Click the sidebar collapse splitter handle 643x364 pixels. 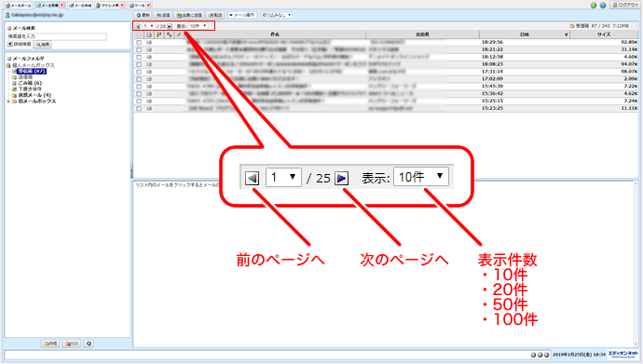pyautogui.click(x=131, y=170)
